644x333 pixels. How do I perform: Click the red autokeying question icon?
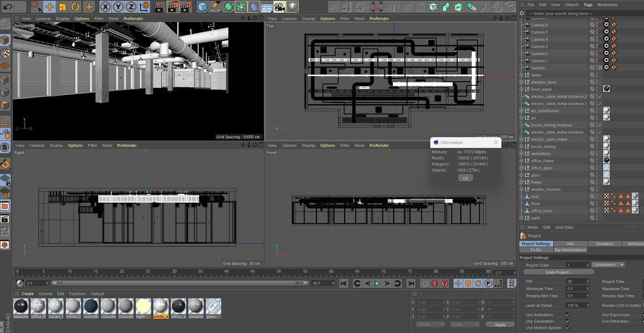445,283
